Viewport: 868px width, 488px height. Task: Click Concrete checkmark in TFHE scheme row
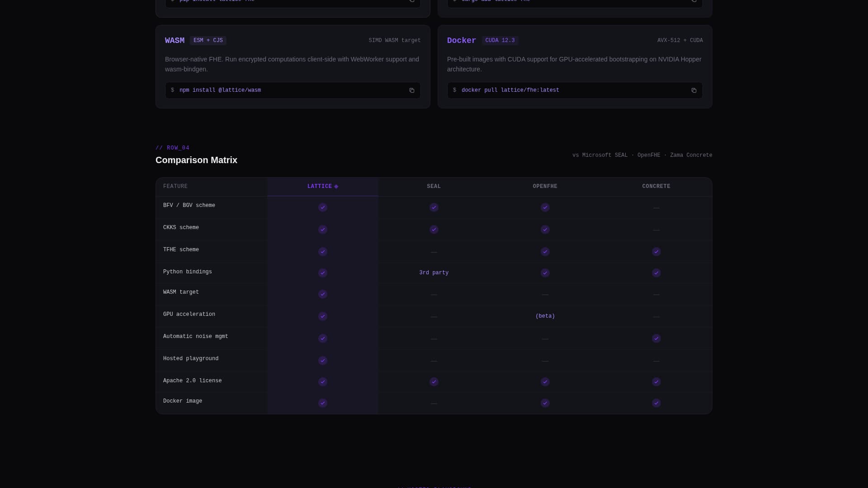(x=656, y=252)
